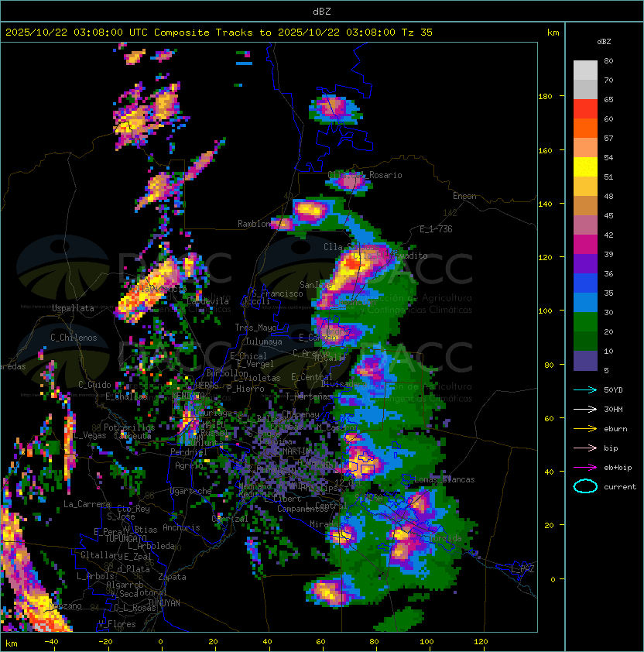Click the 42 value on dBZ scale
644x652 pixels.
[608, 235]
